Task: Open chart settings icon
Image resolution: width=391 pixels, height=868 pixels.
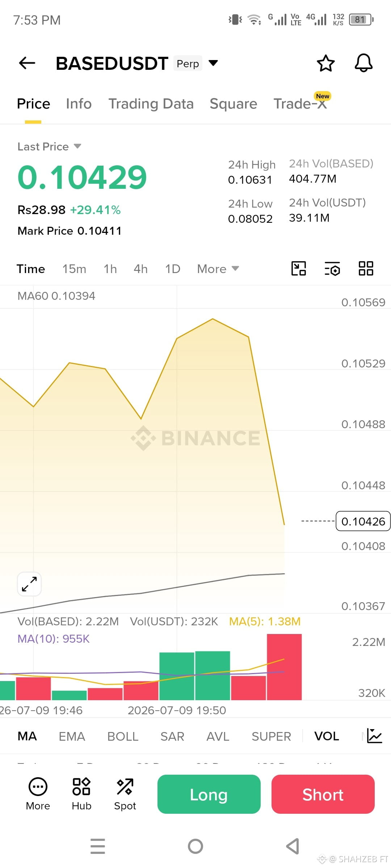Action: tap(332, 269)
